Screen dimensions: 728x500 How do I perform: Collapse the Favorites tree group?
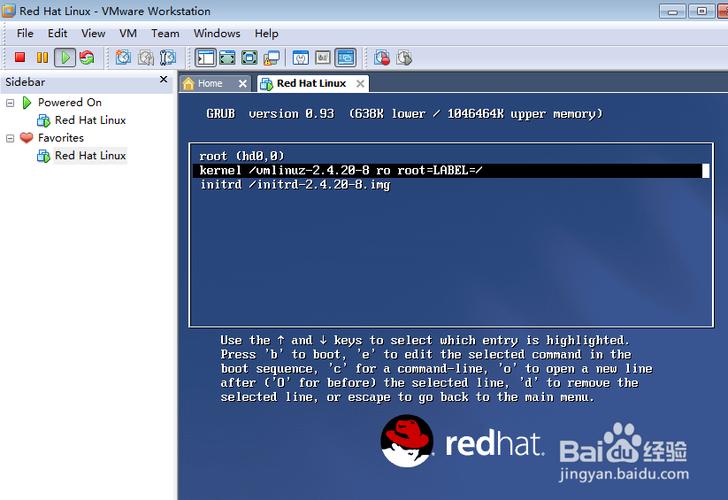click(10, 138)
